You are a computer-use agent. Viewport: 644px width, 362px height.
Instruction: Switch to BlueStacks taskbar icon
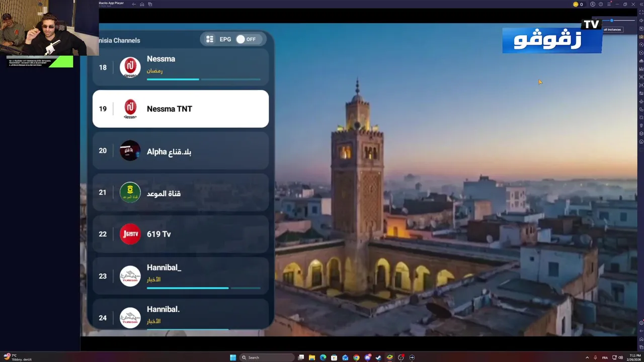389,357
